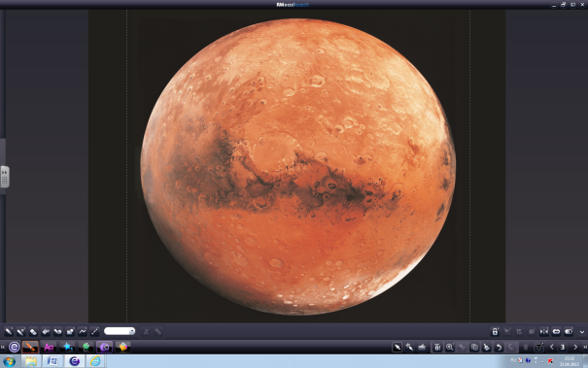Open the Easiteach 'e' main menu
Image resolution: width=588 pixels, height=368 pixels.
click(x=15, y=348)
